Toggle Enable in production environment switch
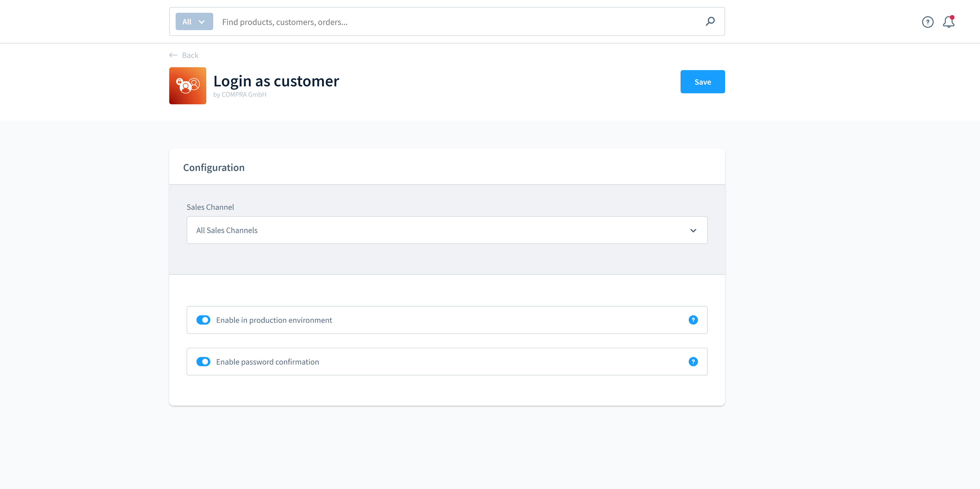This screenshot has height=489, width=980. tap(203, 320)
